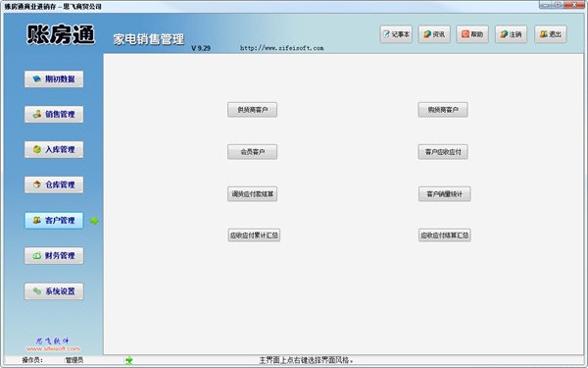Click the V 9.29 version text

(201, 48)
